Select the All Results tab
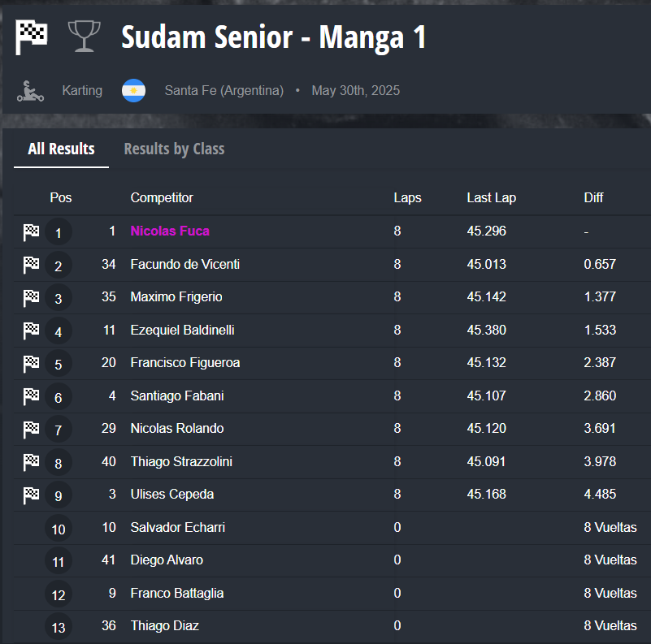 (61, 149)
